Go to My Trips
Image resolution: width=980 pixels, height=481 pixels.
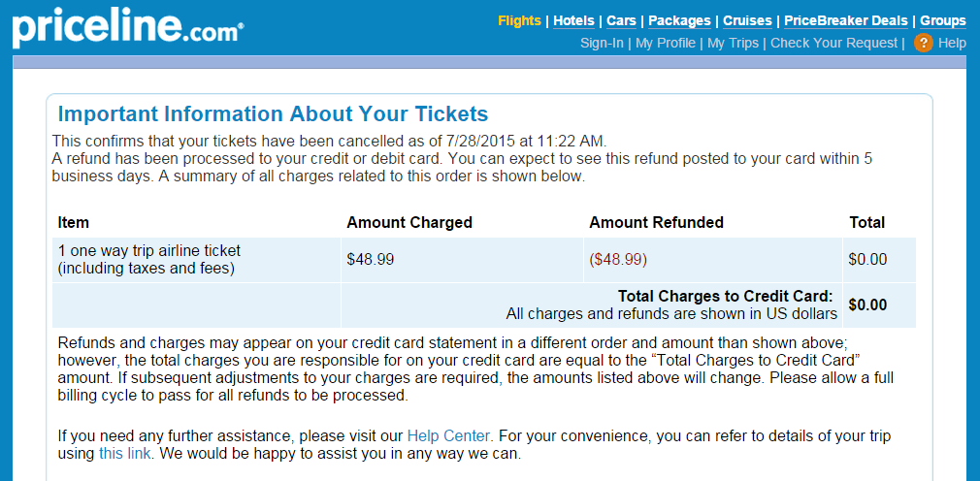(x=734, y=43)
